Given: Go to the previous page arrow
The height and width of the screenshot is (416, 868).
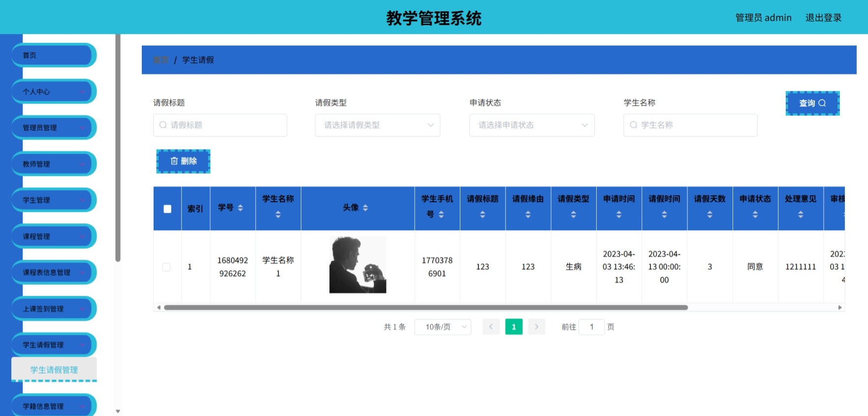Looking at the screenshot, I should tap(491, 327).
